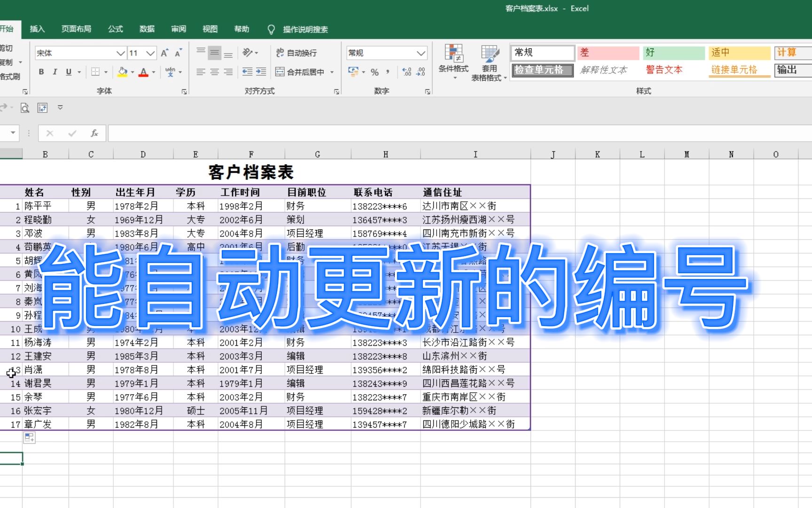Open the 常规 number format dropdown
The width and height of the screenshot is (812, 508).
pos(421,53)
